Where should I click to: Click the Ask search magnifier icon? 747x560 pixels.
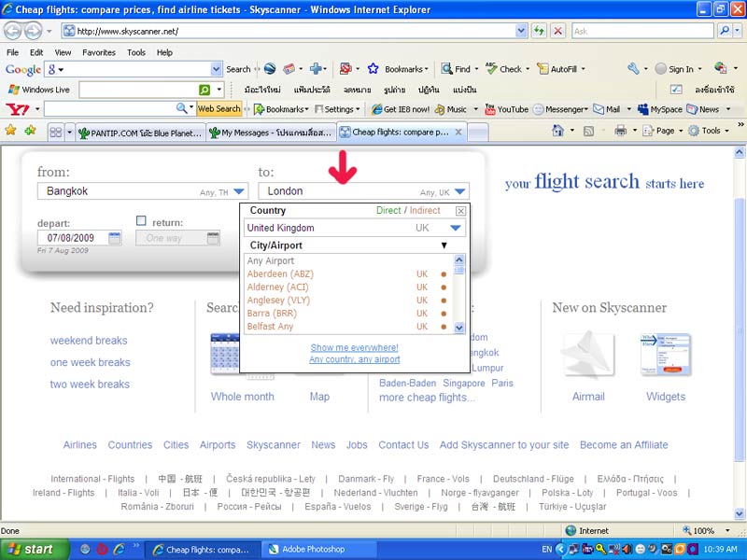pyautogui.click(x=725, y=31)
